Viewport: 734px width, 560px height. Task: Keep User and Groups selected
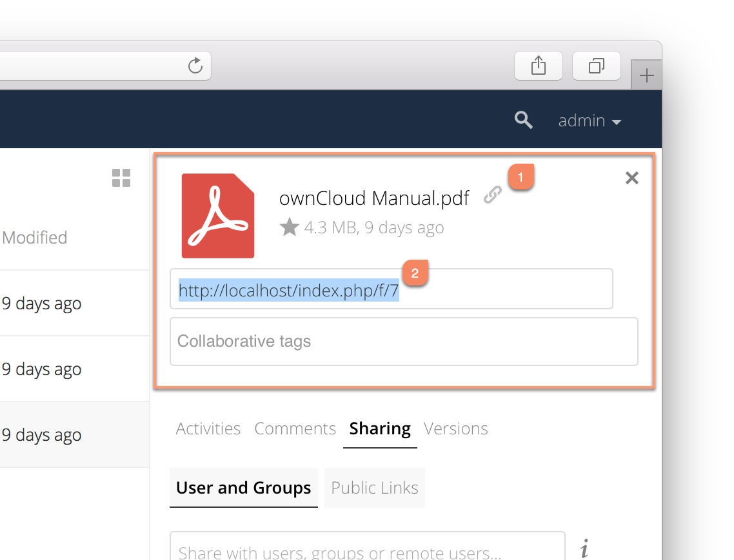[243, 488]
